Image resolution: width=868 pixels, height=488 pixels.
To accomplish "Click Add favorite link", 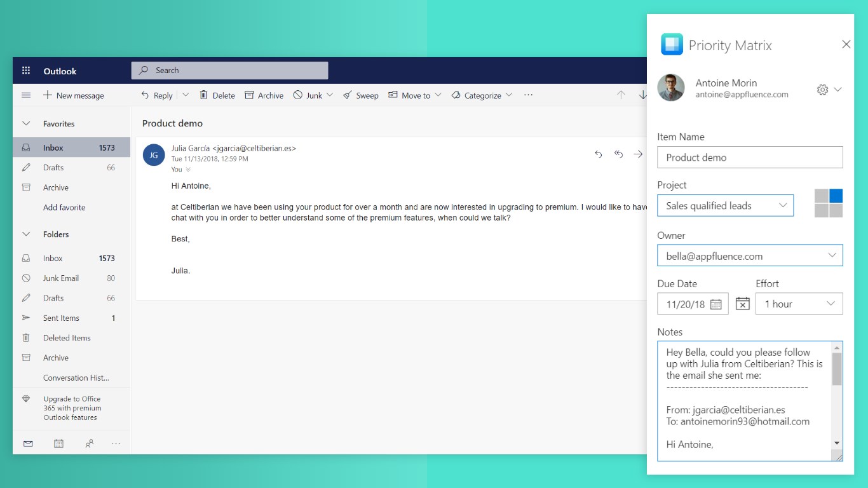I will tap(64, 207).
